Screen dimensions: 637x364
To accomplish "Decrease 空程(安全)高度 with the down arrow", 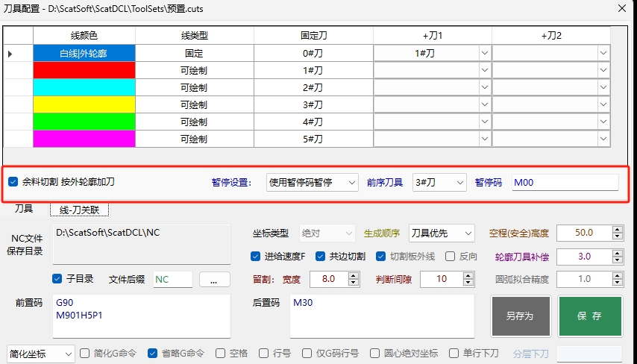I will pos(617,236).
